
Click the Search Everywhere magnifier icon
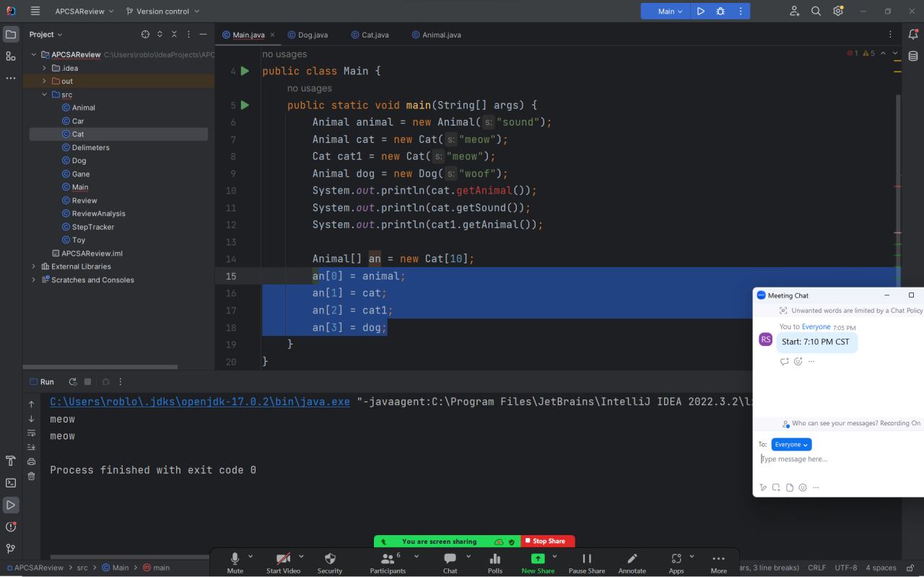816,12
